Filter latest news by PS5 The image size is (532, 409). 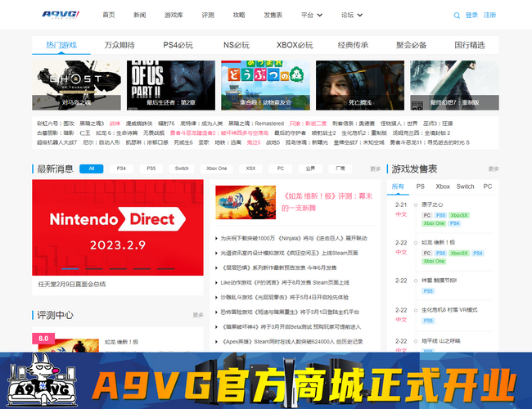pyautogui.click(x=151, y=169)
